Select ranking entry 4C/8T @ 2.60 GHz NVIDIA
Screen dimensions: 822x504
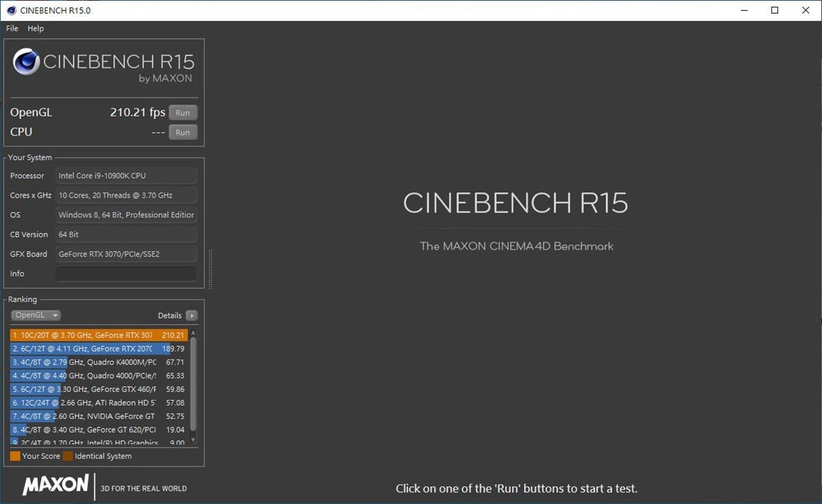(x=99, y=416)
